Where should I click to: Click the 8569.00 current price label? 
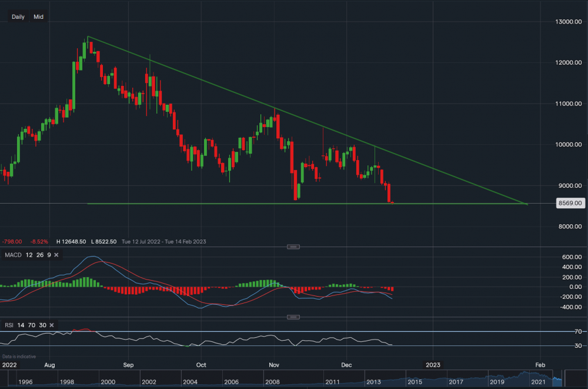(x=570, y=203)
